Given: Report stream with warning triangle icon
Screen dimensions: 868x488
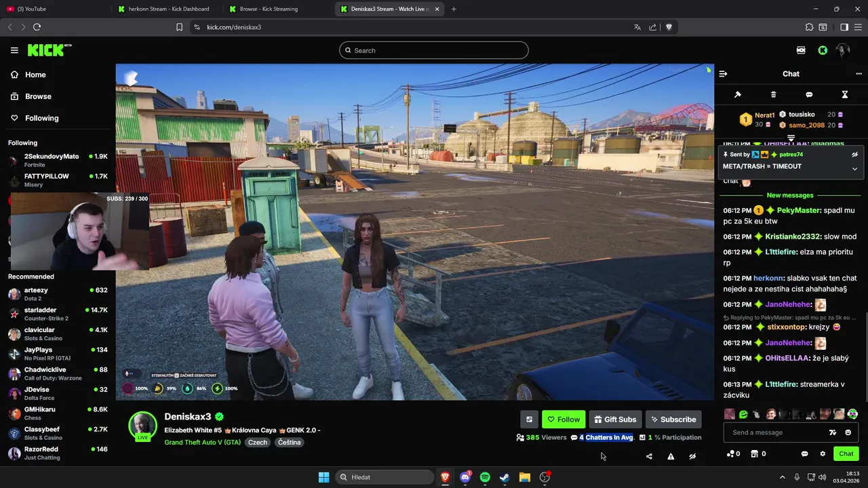Looking at the screenshot, I should click(x=671, y=456).
